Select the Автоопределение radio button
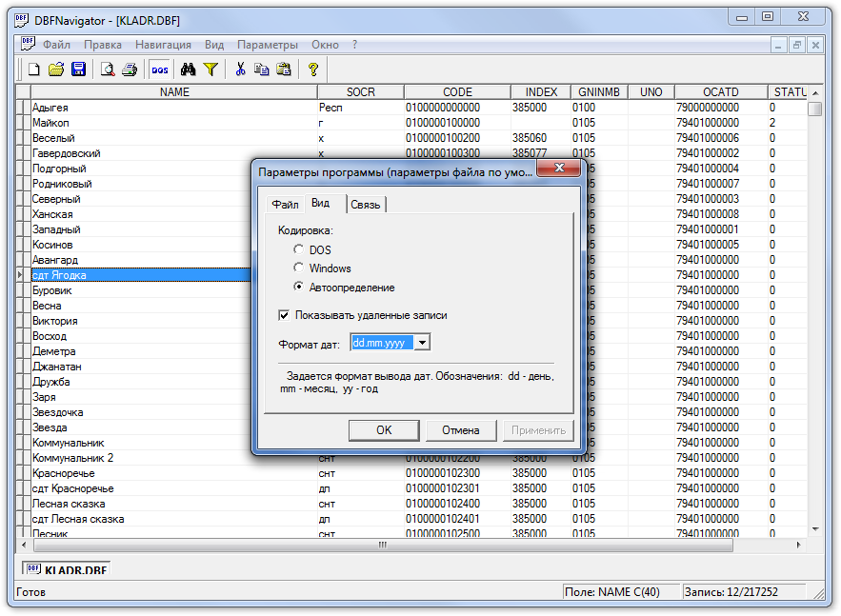841x616 pixels. 299,287
